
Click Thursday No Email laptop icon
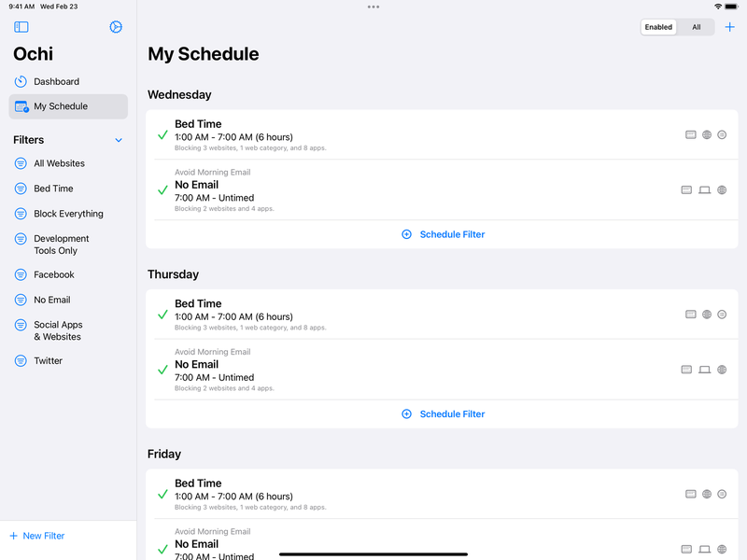coord(705,370)
